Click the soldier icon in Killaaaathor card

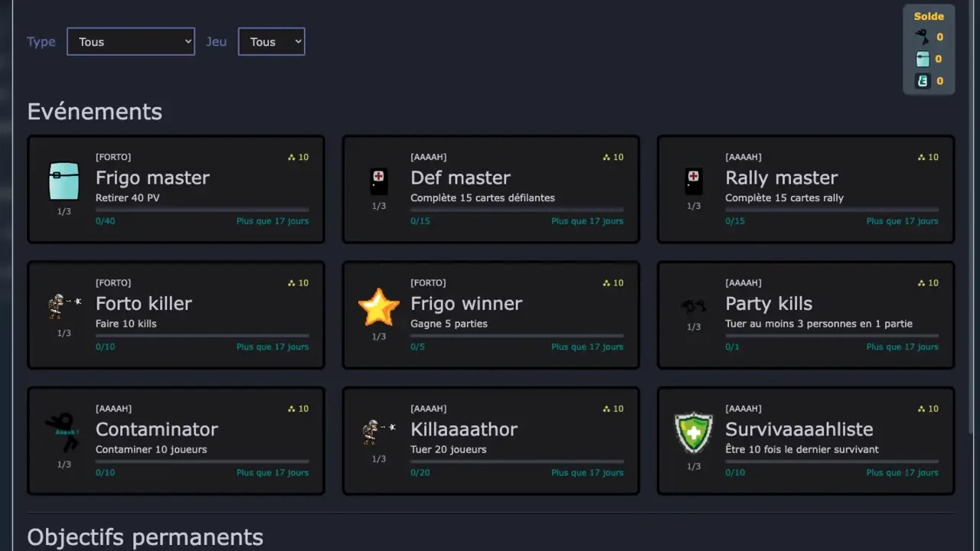click(379, 432)
